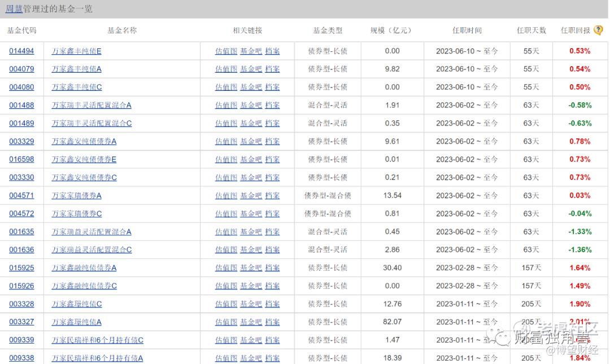This screenshot has width=610, height=364.
Task: Open the 万家鑫丰纯债C fund name
Action: tap(77, 87)
